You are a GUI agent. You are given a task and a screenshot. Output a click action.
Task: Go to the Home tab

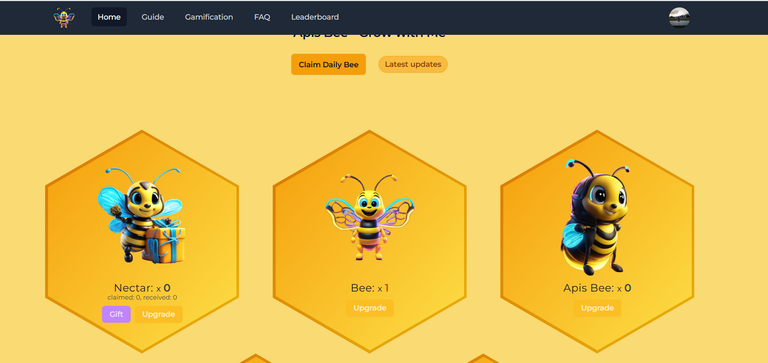(x=109, y=17)
